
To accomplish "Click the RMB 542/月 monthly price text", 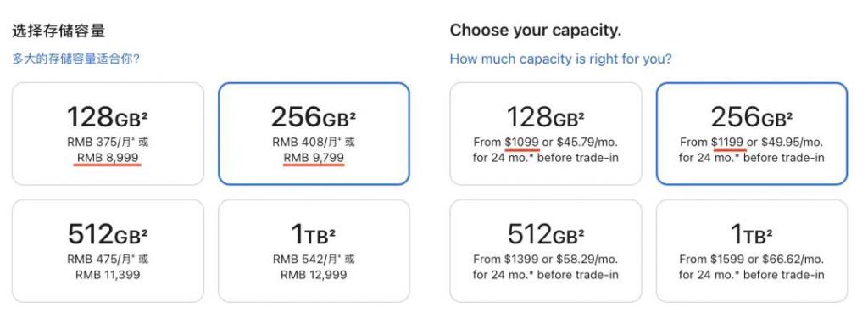I will click(307, 259).
